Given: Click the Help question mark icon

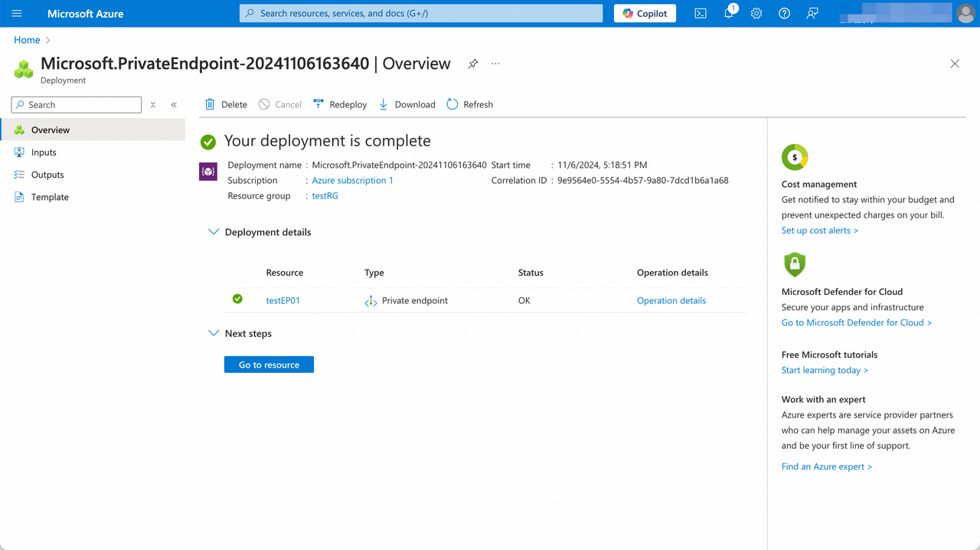Looking at the screenshot, I should point(784,13).
